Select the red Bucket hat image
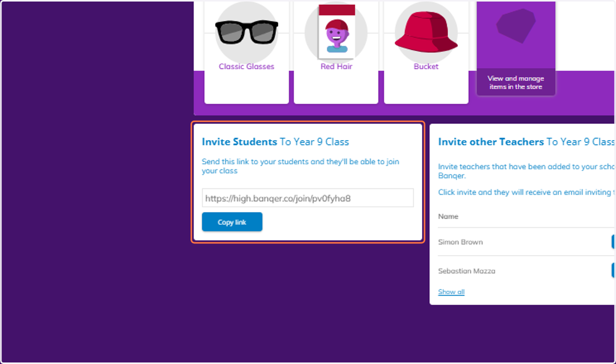Viewport: 616px width, 364px height. tap(426, 32)
